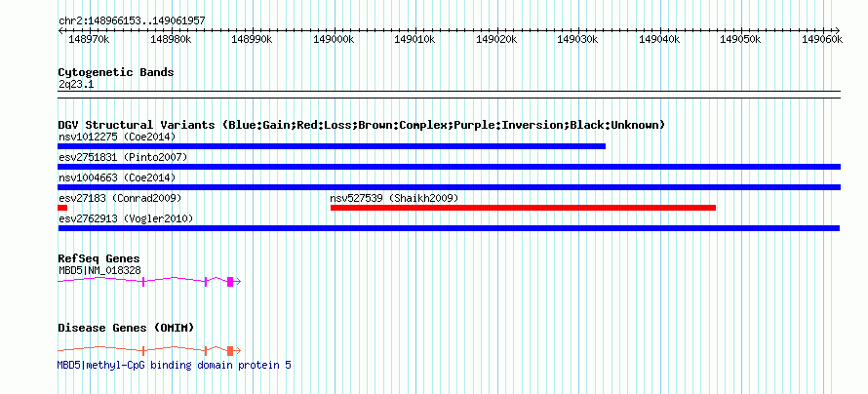
Task: Open the Disease Genes (OMIM) track title
Action: click(126, 328)
